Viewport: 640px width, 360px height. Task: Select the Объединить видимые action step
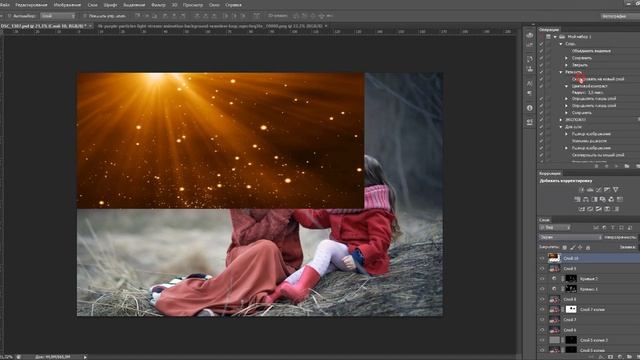point(591,51)
